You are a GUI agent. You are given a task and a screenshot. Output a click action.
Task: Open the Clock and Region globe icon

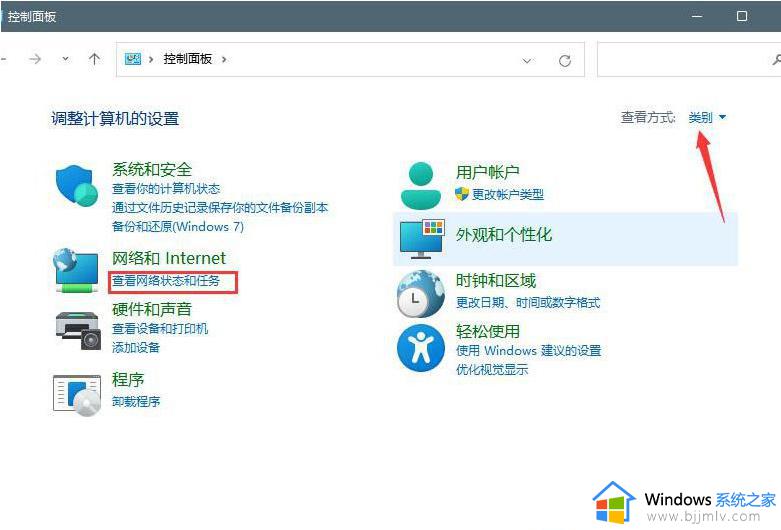click(x=421, y=294)
